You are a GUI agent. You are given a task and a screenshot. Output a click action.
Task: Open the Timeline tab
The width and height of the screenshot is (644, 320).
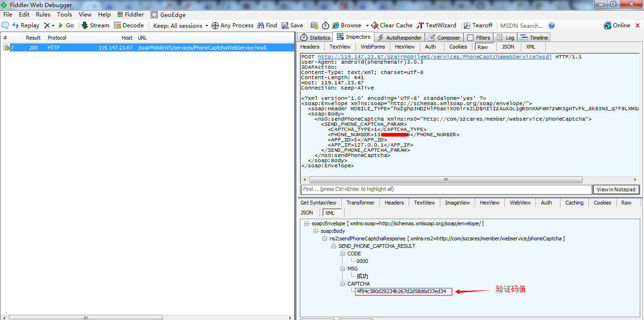[x=534, y=37]
